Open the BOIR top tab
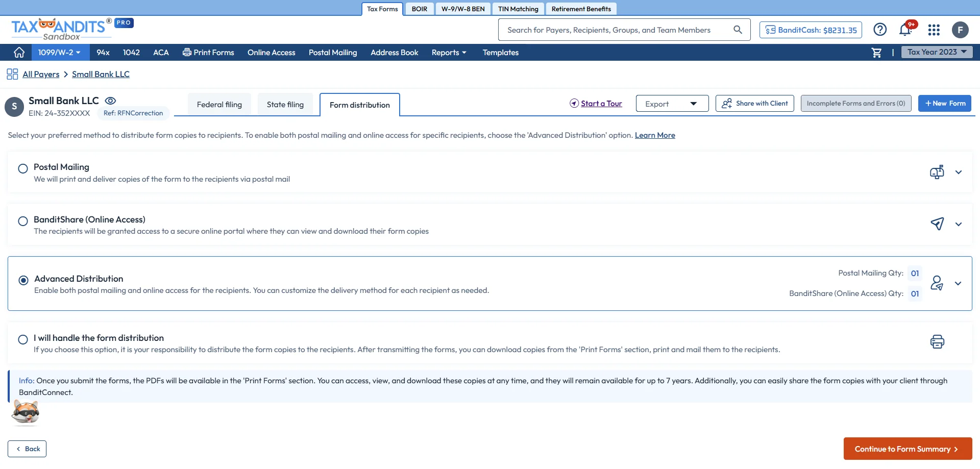The height and width of the screenshot is (469, 980). (420, 9)
